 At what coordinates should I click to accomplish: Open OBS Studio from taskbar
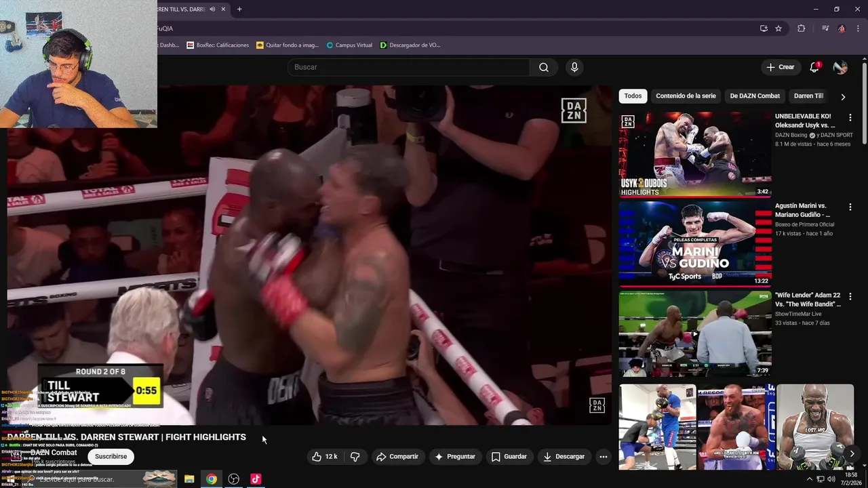[234, 479]
